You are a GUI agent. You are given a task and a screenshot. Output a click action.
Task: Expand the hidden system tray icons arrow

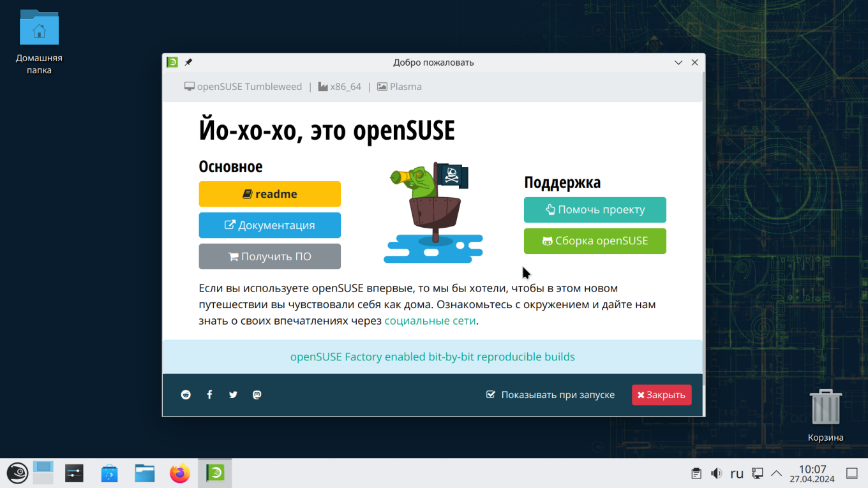(x=777, y=473)
